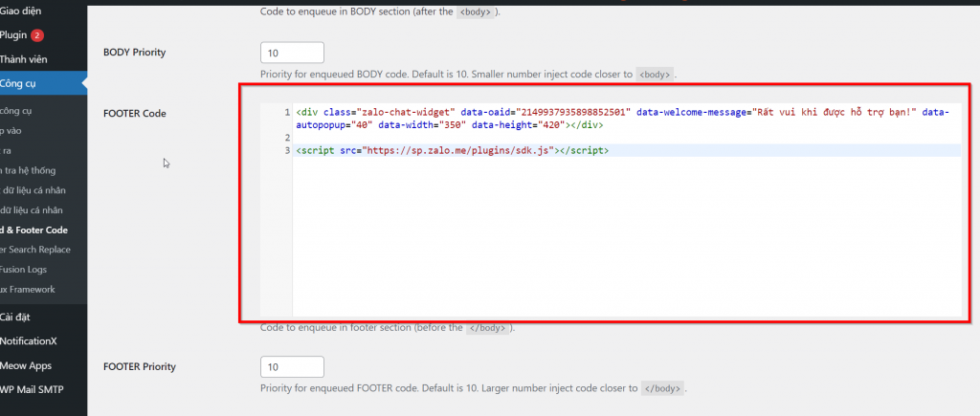Click the FOOTER Priority label
This screenshot has height=416, width=980.
tap(140, 366)
